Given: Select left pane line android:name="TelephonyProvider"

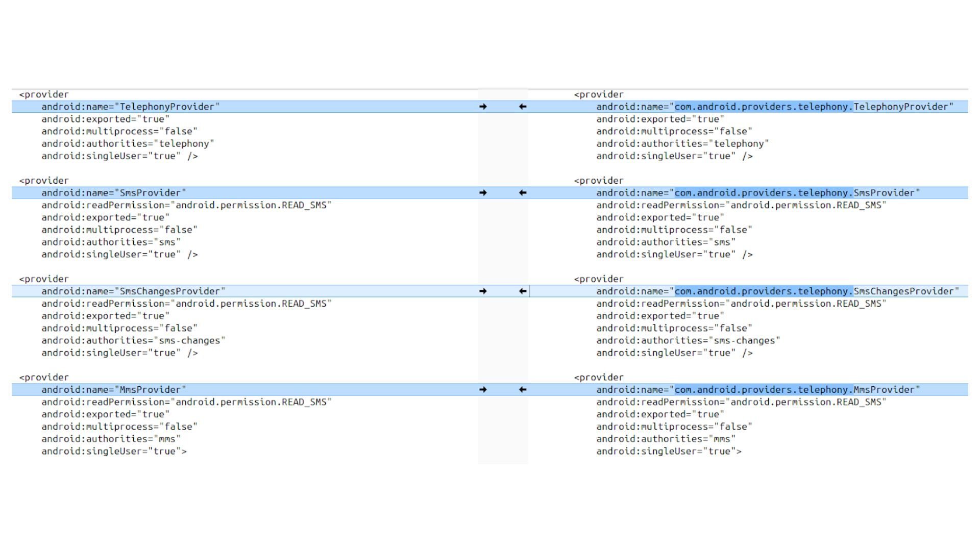Looking at the screenshot, I should tap(130, 107).
